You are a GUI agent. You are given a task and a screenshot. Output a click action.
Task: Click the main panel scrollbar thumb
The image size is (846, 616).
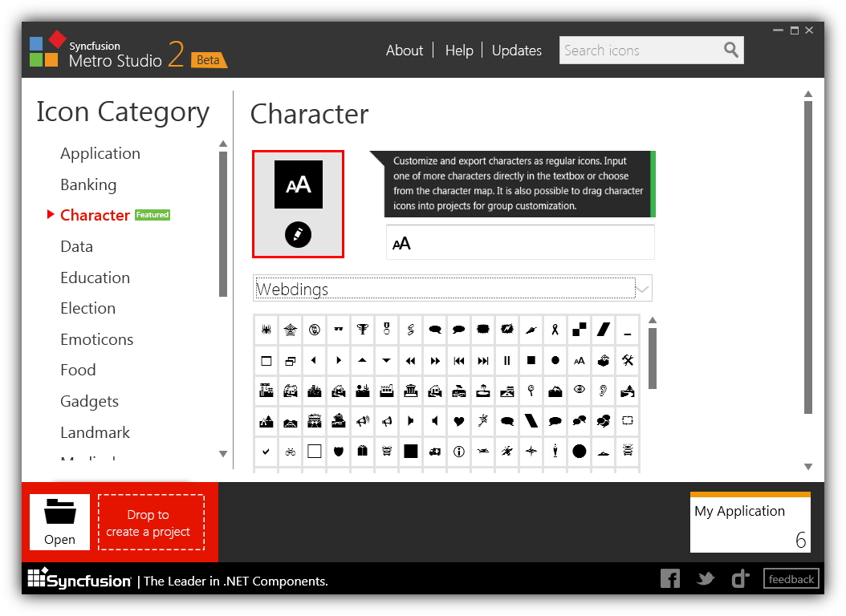point(807,257)
